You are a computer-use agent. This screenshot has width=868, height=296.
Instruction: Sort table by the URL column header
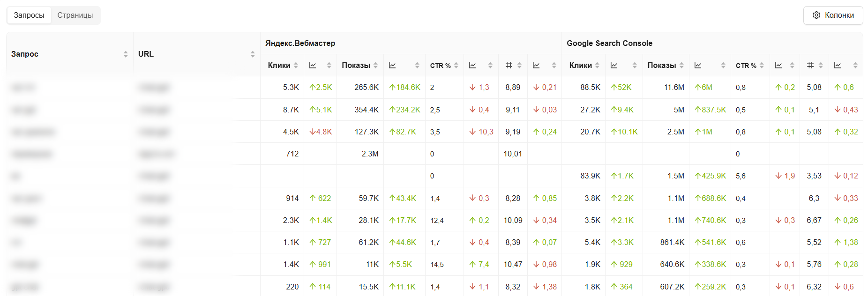pyautogui.click(x=146, y=54)
